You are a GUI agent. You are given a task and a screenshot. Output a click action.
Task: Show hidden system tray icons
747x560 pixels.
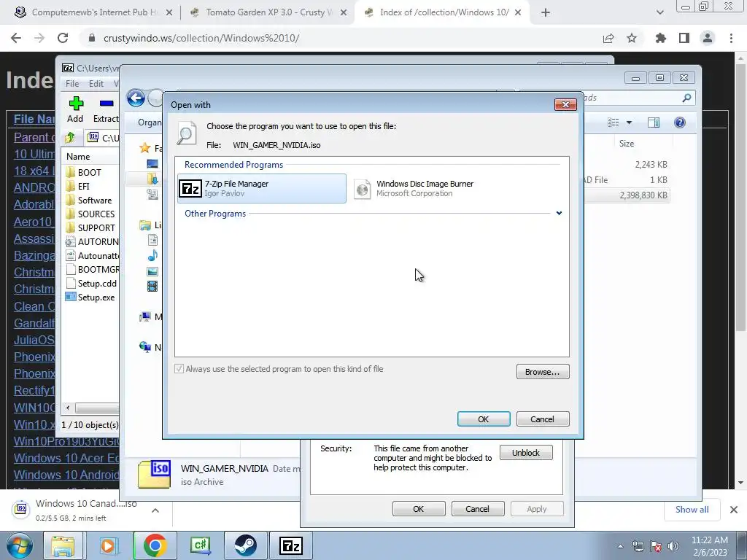620,546
